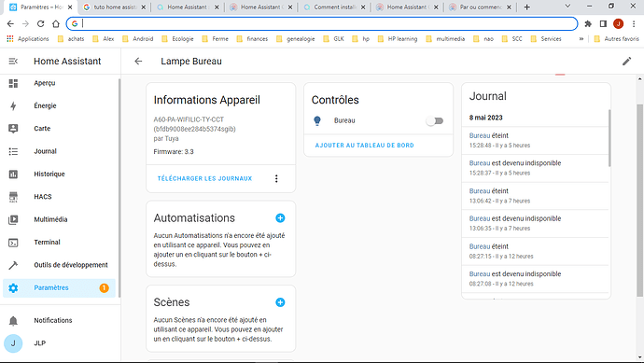
Task: Open Chrome tab search dropdown arrow
Action: [567, 7]
